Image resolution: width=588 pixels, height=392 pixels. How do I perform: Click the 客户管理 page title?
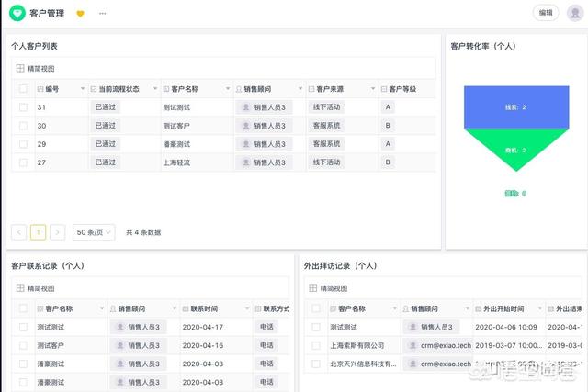point(47,14)
